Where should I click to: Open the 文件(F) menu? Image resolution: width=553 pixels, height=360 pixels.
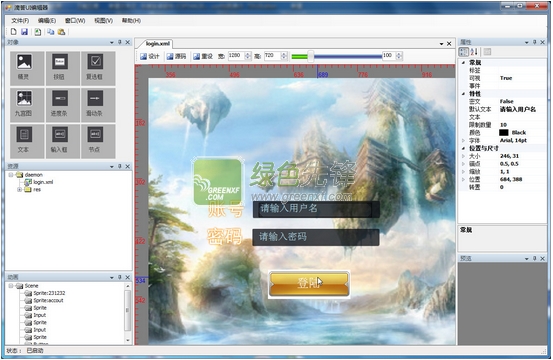[x=20, y=21]
